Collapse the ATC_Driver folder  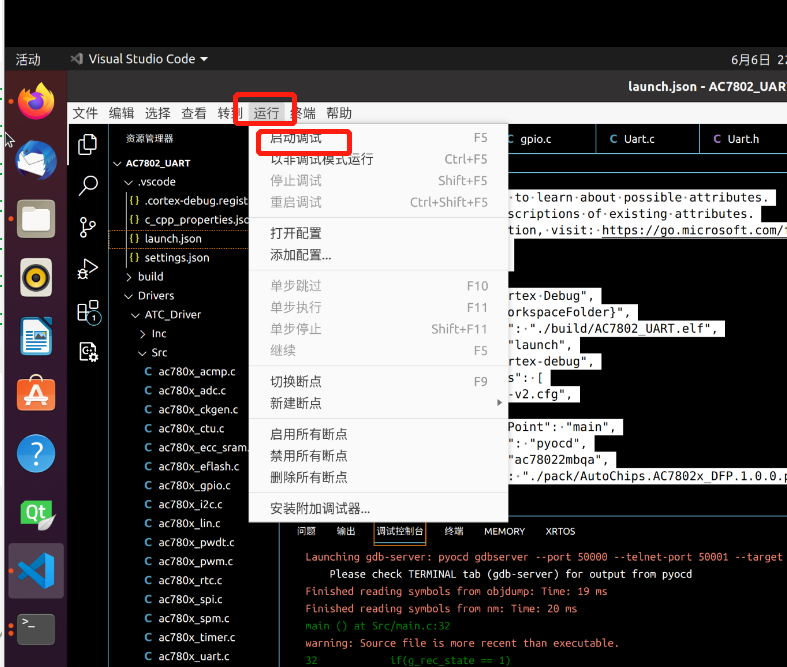[x=136, y=315]
